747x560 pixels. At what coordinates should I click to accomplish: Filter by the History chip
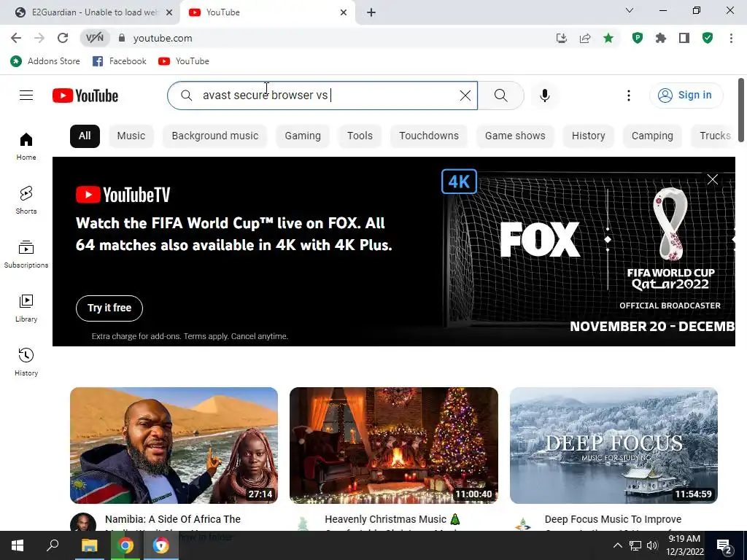[589, 136]
